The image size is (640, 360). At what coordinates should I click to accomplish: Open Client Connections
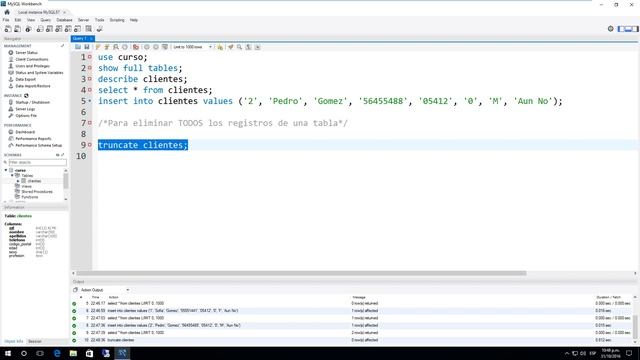point(32,59)
